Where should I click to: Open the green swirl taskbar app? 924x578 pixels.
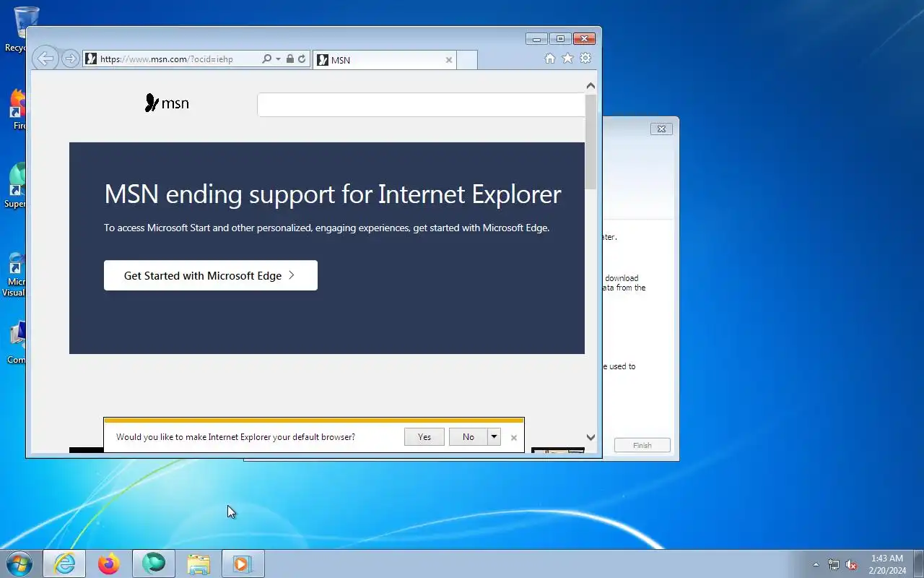154,564
